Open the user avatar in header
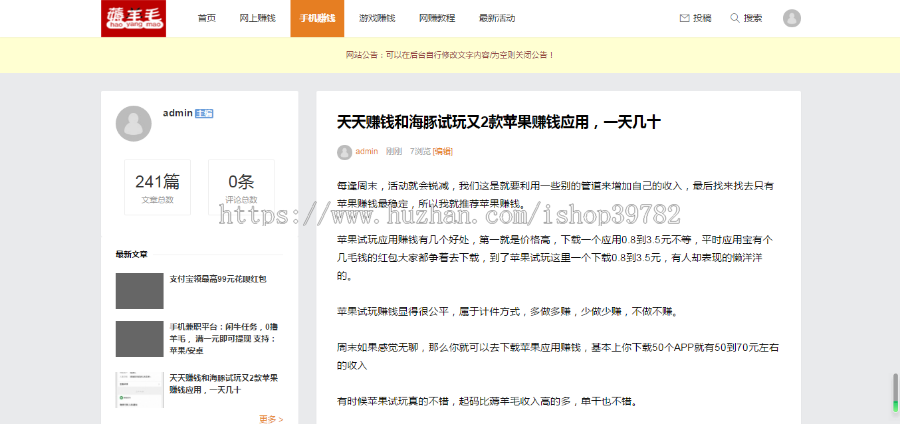 point(792,18)
